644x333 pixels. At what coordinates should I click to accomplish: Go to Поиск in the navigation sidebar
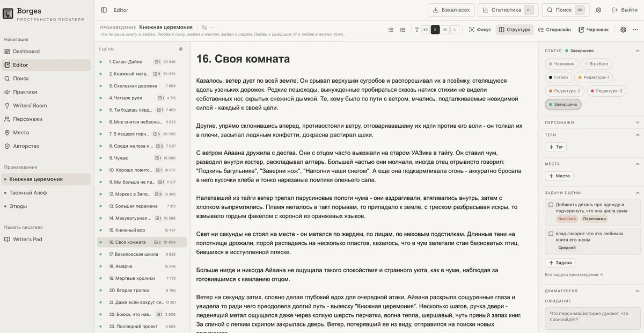point(46,78)
